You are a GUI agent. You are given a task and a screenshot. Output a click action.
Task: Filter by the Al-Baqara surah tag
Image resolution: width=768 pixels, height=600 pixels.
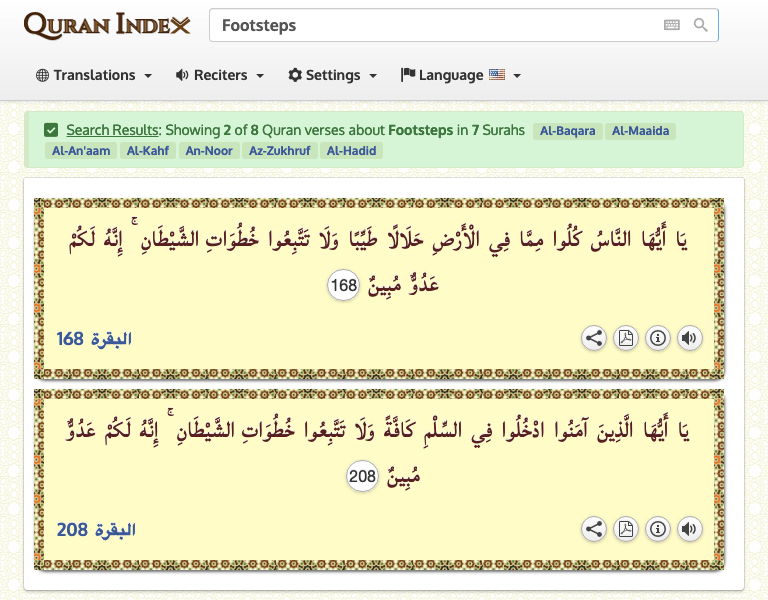567,131
